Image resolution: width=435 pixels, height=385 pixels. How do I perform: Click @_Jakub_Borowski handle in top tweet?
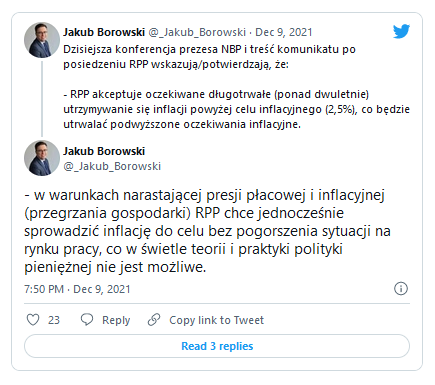tap(197, 32)
